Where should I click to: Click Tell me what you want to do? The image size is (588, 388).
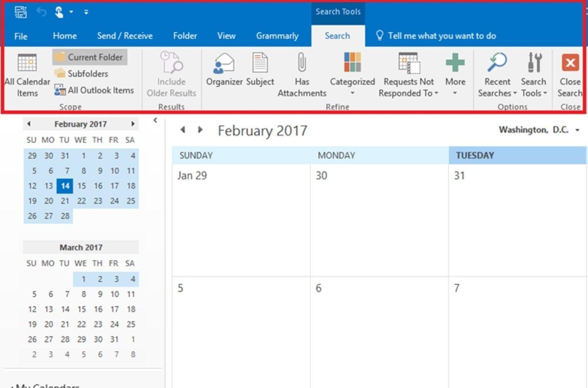[x=440, y=36]
